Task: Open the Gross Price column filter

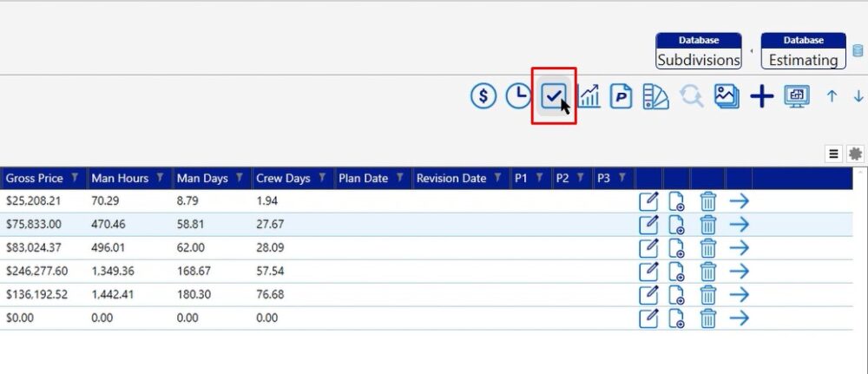Action: (x=76, y=178)
